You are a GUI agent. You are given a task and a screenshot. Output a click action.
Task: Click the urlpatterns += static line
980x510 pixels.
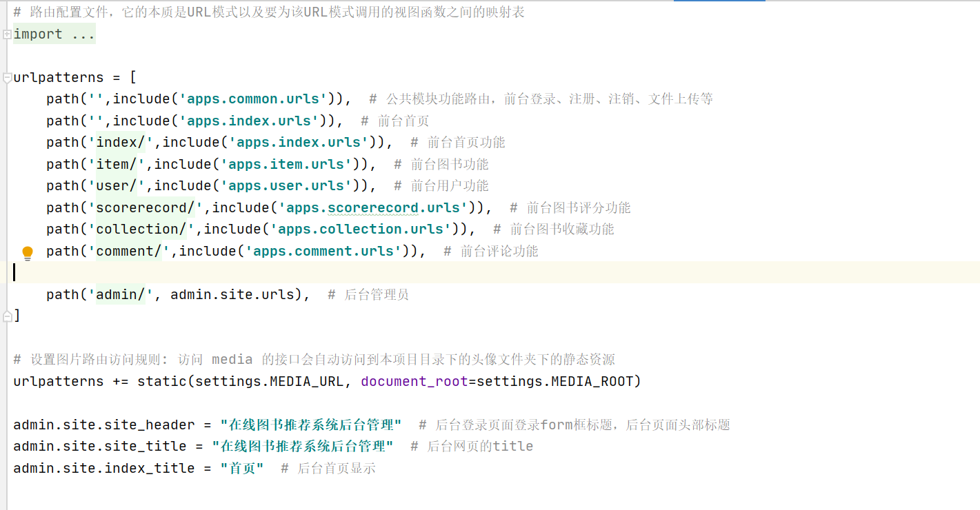coord(328,381)
